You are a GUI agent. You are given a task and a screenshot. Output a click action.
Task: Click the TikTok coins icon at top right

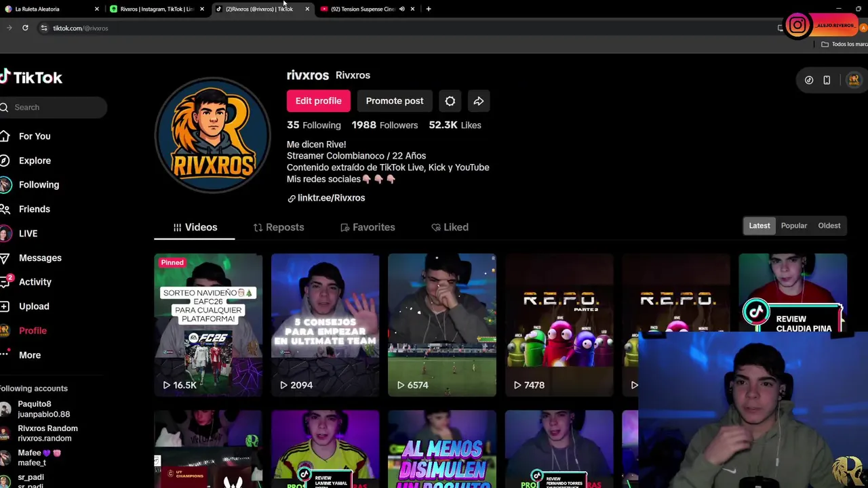coord(809,80)
